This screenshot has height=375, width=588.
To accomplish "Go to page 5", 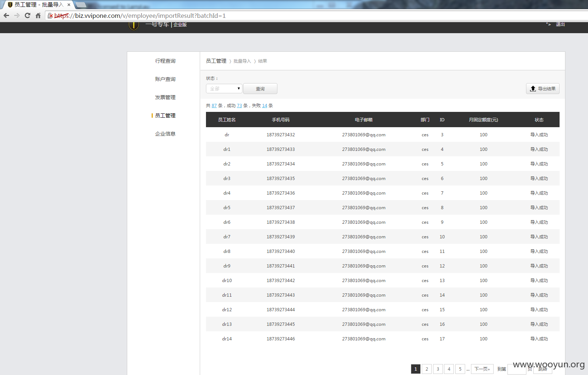I will (460, 369).
